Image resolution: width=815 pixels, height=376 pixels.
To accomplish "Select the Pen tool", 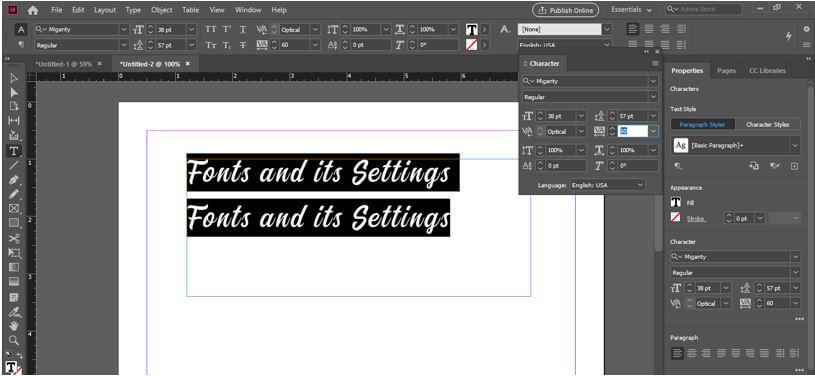I will (x=14, y=180).
